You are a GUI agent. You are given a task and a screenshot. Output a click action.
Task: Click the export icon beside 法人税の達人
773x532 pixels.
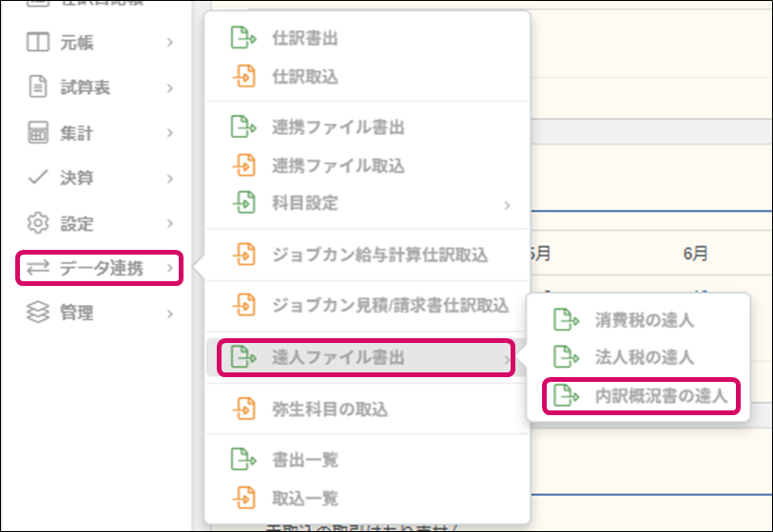click(566, 356)
